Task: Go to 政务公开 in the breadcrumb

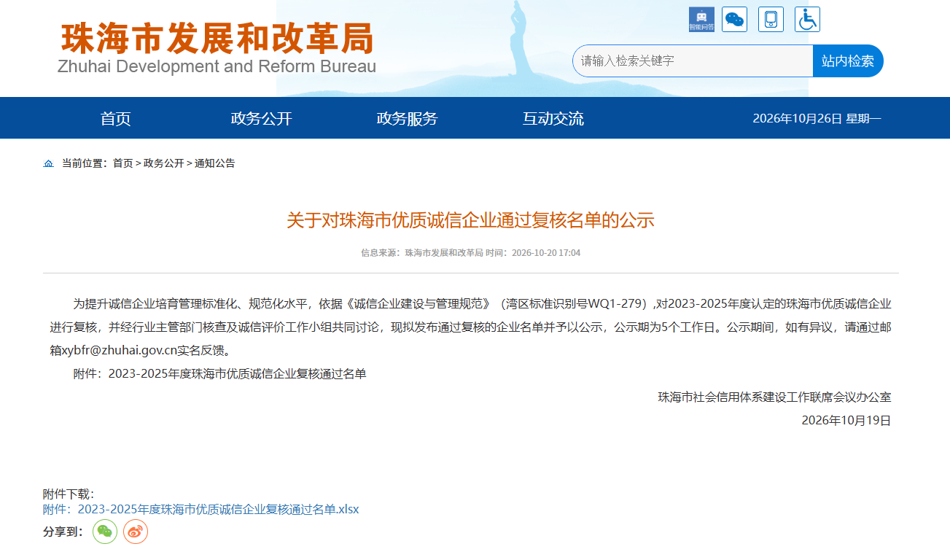Action: tap(164, 163)
